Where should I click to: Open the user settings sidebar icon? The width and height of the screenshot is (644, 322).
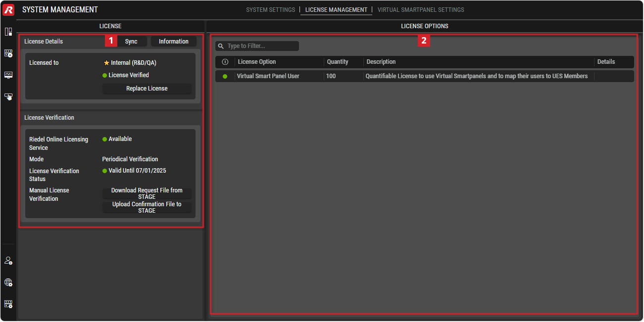pos(8,261)
